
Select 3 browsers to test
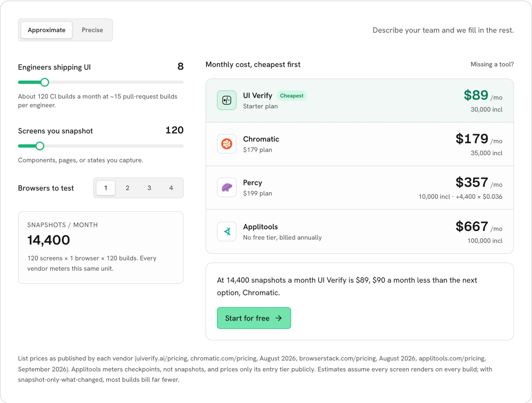149,188
